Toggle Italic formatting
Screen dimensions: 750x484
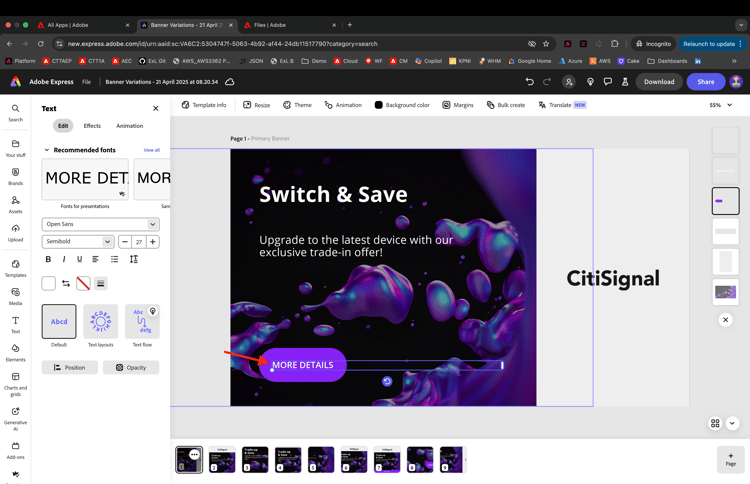(64, 259)
